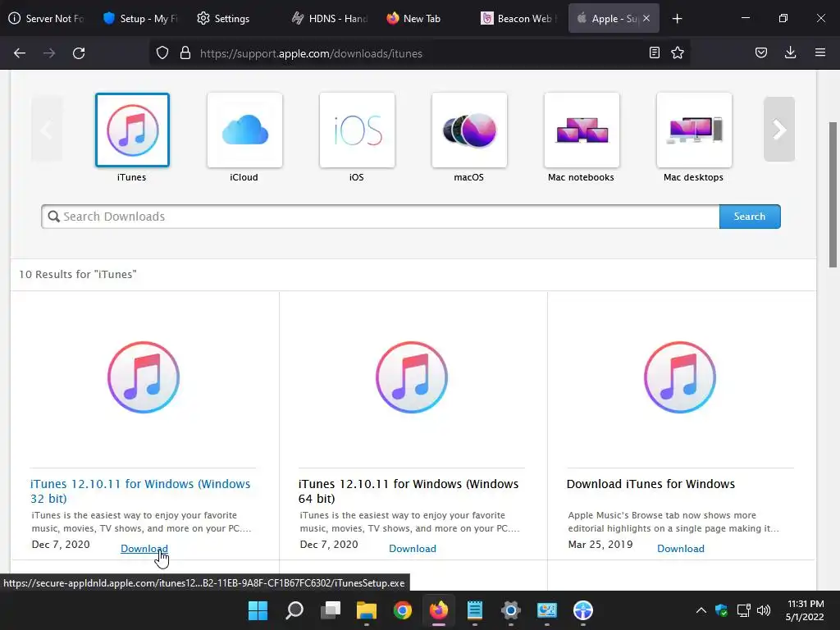Toggle reader view icon in address bar

click(654, 52)
